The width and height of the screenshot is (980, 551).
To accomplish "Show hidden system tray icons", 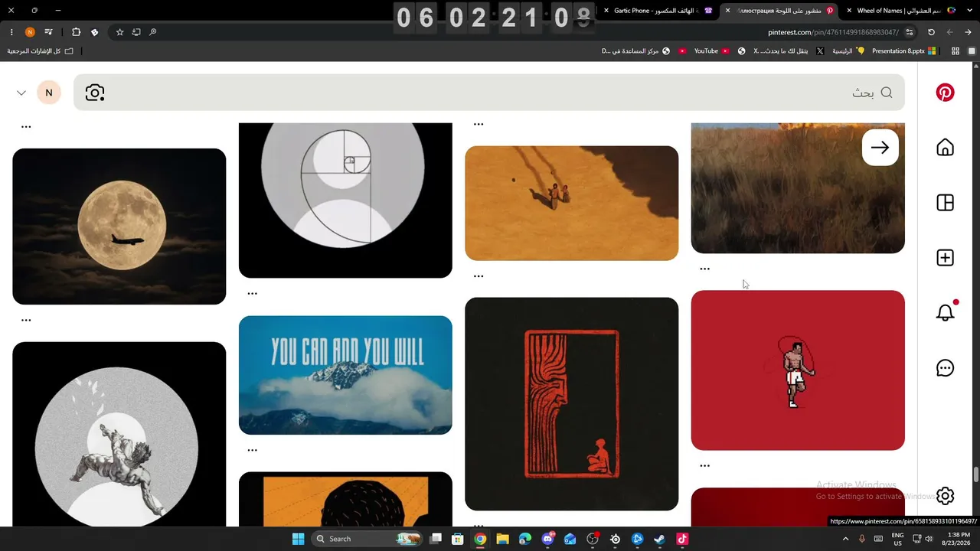I will tap(845, 539).
